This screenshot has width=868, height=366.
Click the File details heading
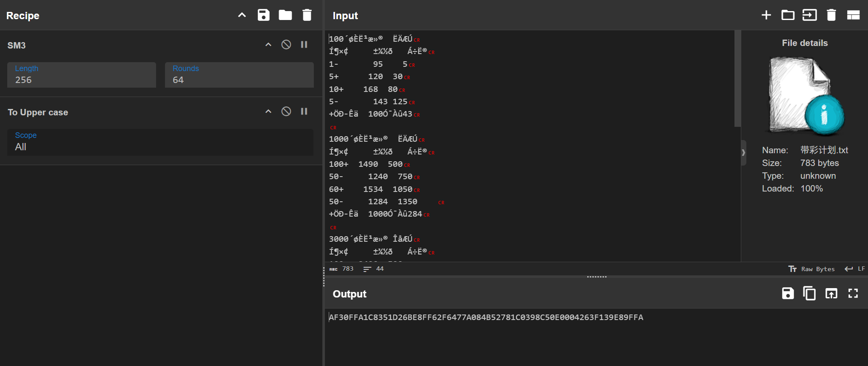click(805, 43)
